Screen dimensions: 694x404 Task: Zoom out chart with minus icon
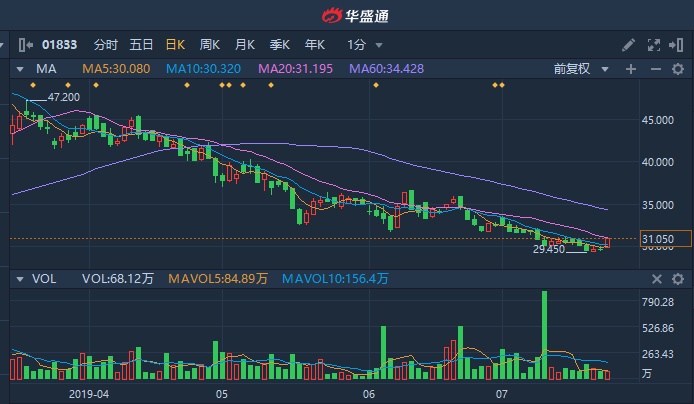coord(655,69)
